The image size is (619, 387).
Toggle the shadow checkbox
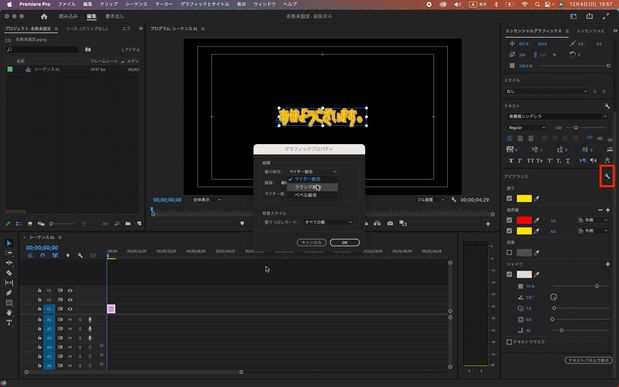tap(509, 274)
